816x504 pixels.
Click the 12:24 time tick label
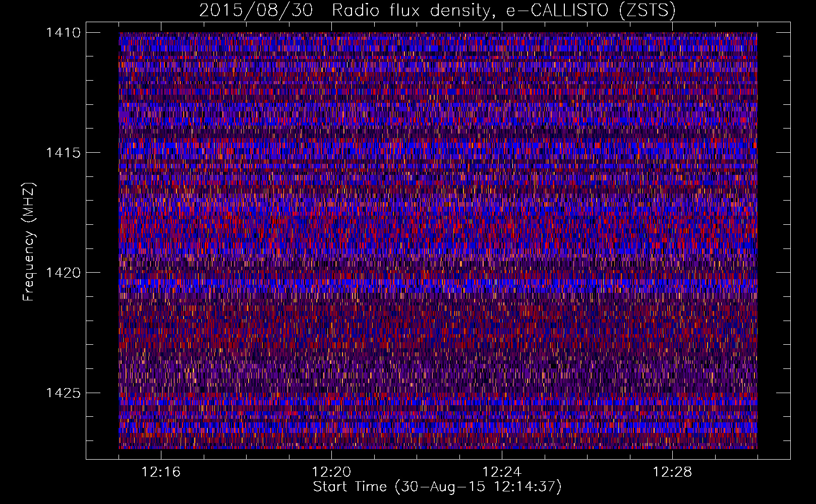coord(502,472)
